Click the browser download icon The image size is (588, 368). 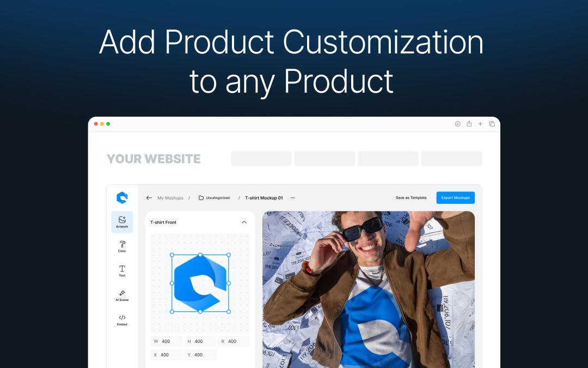click(457, 124)
